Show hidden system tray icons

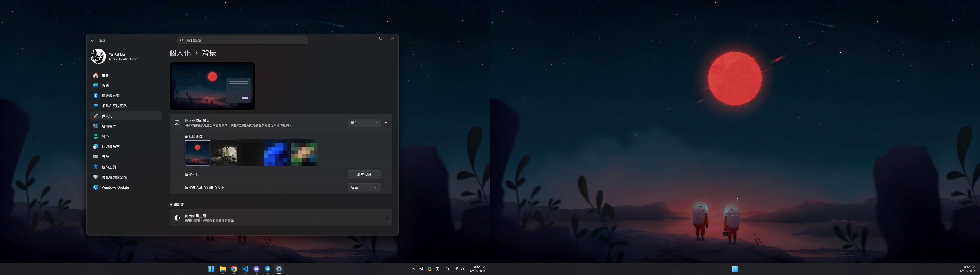(x=413, y=269)
